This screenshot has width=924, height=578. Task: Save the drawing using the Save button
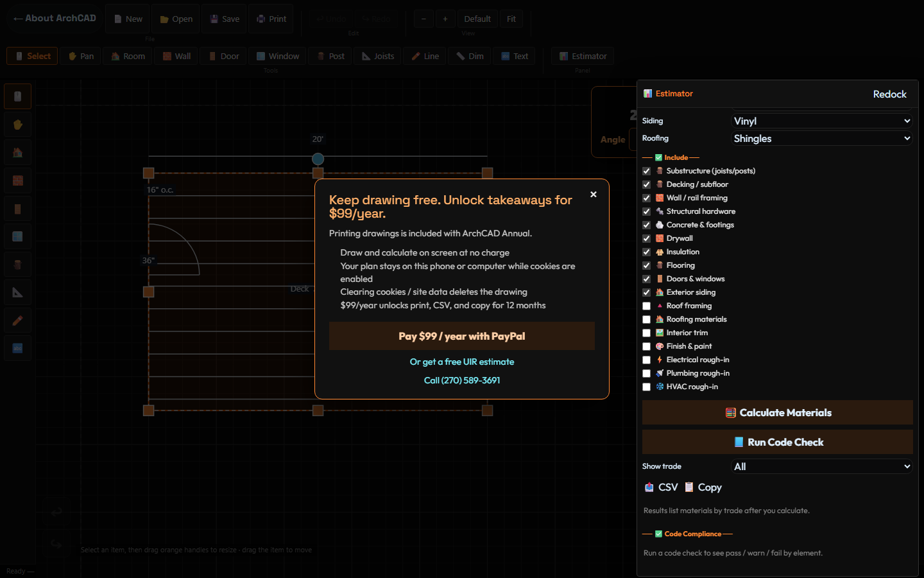(x=225, y=19)
